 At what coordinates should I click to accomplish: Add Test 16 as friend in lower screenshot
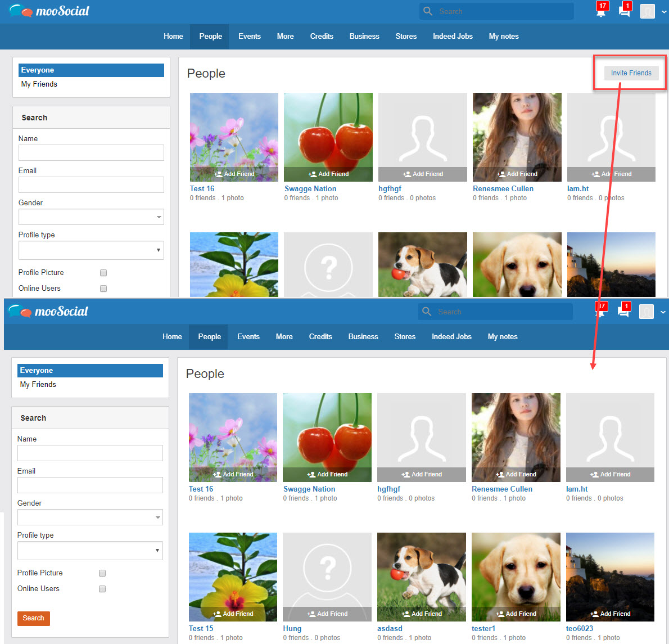tap(233, 474)
